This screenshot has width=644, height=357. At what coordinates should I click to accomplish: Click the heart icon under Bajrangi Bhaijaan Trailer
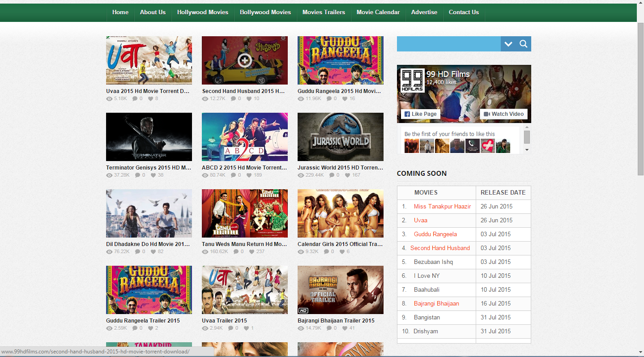(x=345, y=328)
